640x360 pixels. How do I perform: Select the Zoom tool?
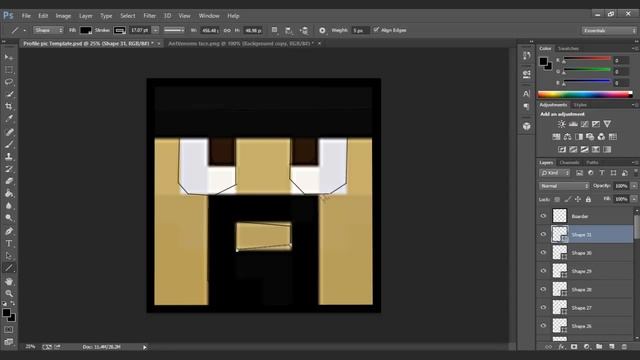coord(9,293)
